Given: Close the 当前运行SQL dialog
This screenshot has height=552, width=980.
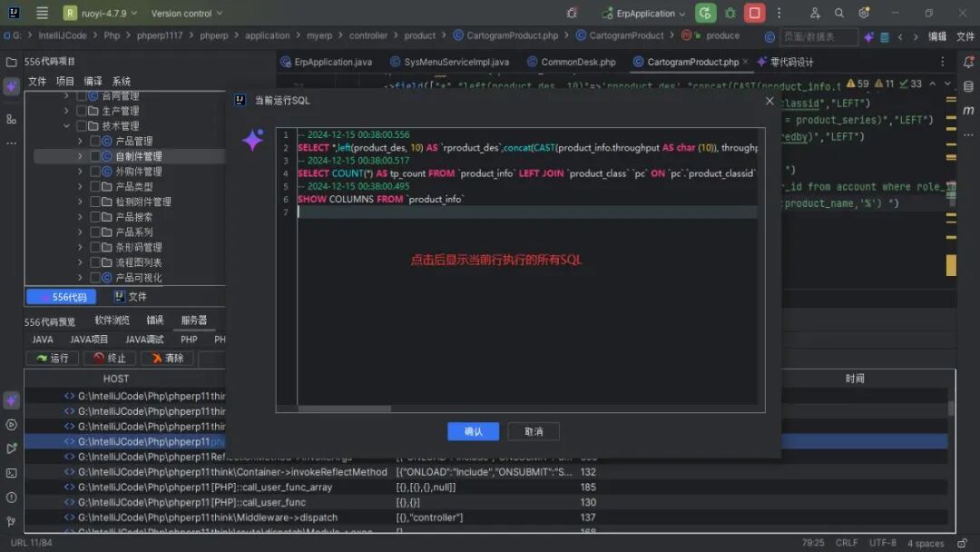Looking at the screenshot, I should pos(769,101).
